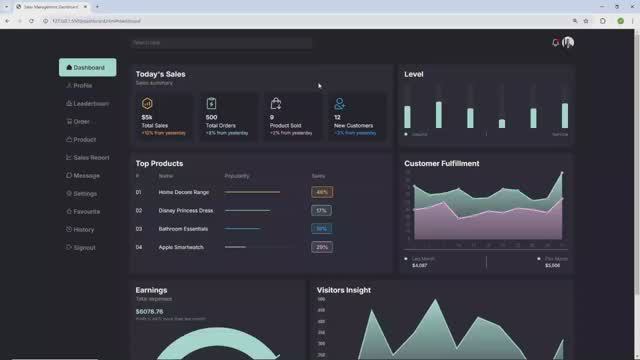
Task: Open Product page from sidebar
Action: pos(81,139)
